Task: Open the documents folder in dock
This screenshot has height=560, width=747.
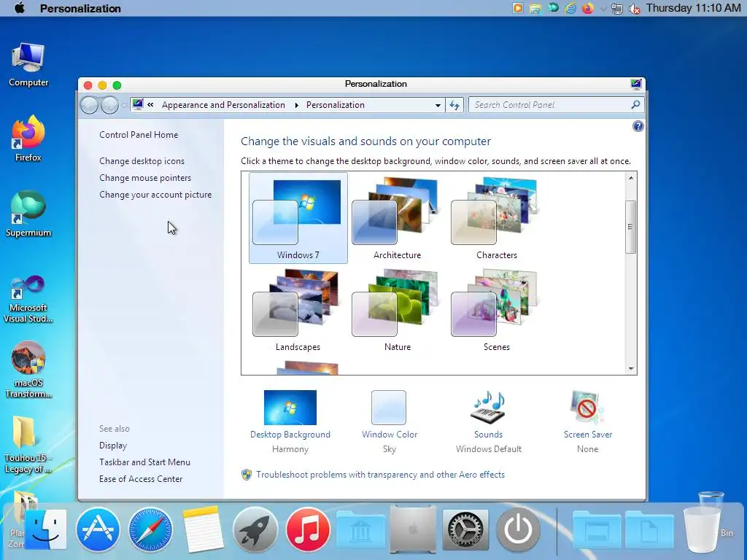Action: pyautogui.click(x=649, y=529)
